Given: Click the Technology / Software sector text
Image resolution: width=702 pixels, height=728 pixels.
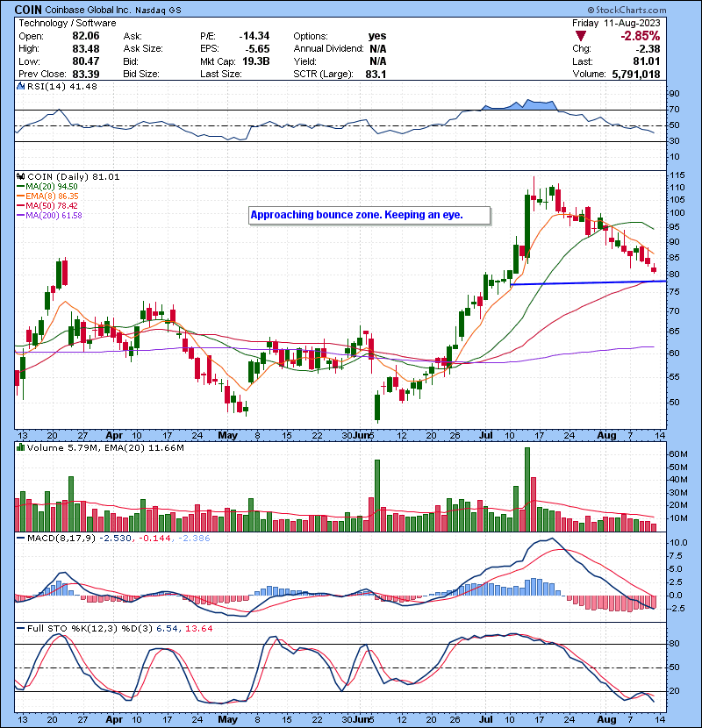Looking at the screenshot, I should click(68, 23).
